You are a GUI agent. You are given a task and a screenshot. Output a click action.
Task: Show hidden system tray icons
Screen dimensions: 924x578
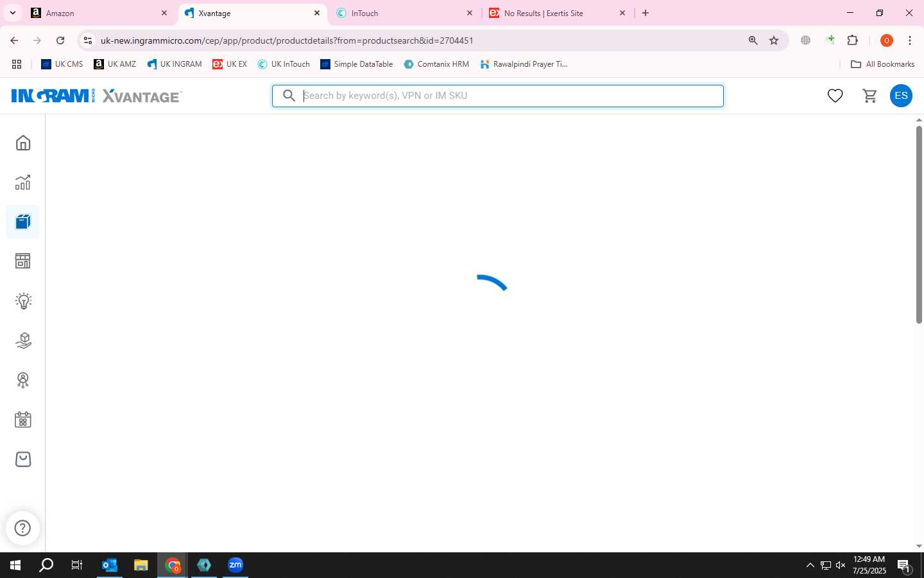pyautogui.click(x=810, y=565)
